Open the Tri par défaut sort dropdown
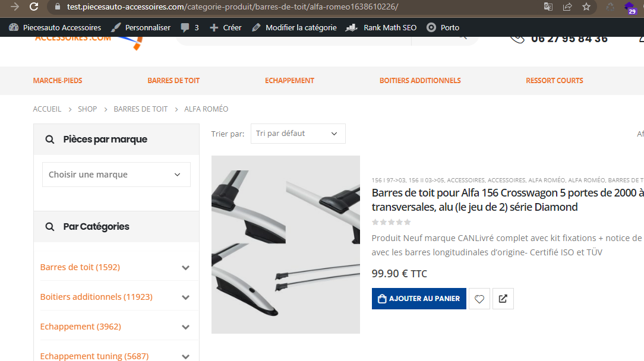The height and width of the screenshot is (361, 644). pos(298,134)
